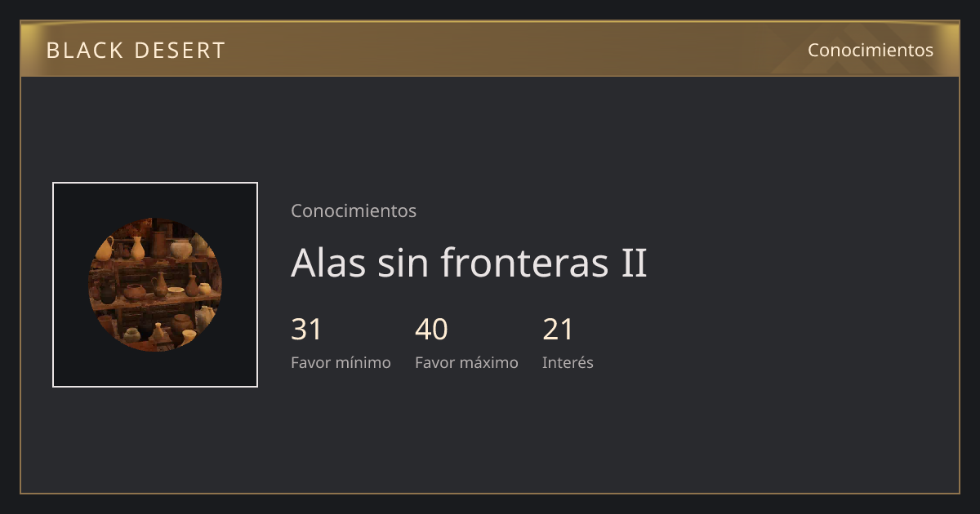The image size is (980, 514).
Task: Click the flat plate on middle shelf
Action: pos(176,290)
